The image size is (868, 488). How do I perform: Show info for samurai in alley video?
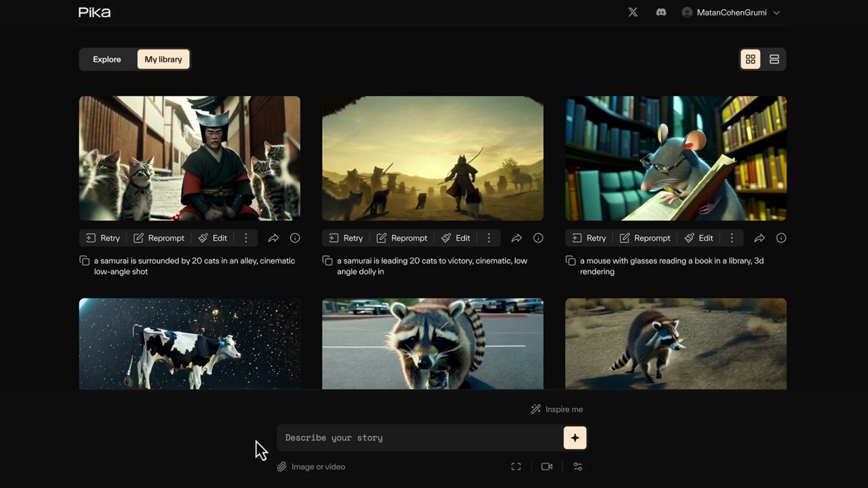(x=295, y=238)
